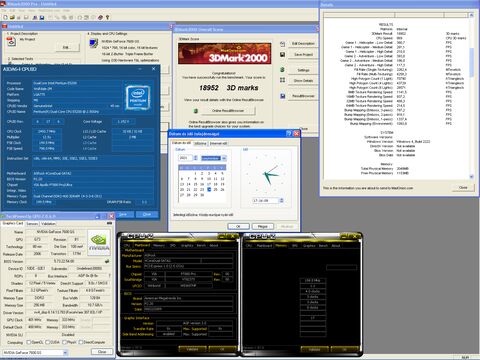Toggle the CUDA checkbox in GPU-Z

[x=47, y=342]
